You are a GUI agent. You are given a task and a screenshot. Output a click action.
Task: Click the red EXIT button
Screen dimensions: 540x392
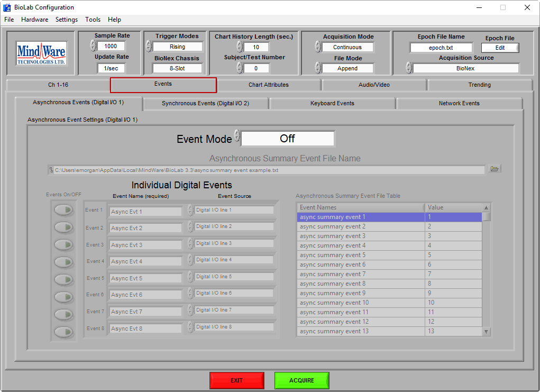tap(236, 380)
